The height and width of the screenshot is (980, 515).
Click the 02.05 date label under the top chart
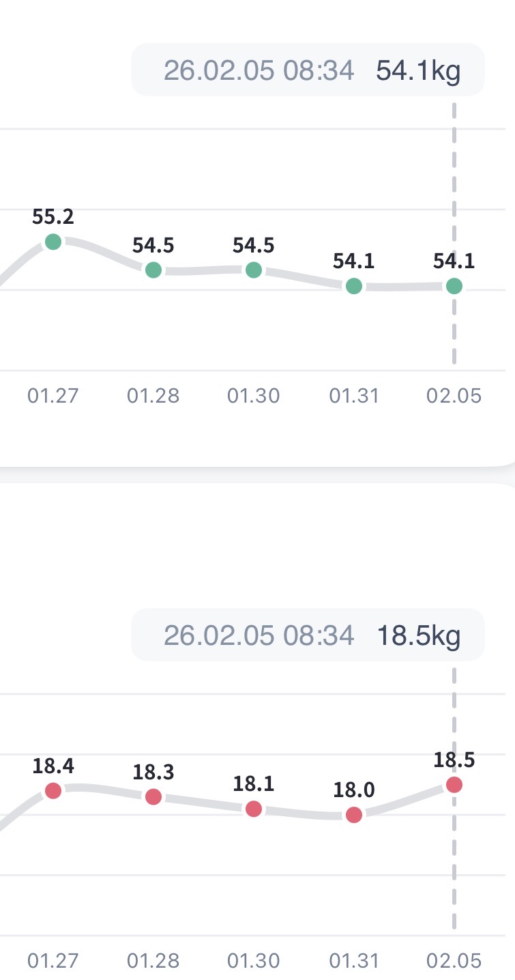pos(454,396)
